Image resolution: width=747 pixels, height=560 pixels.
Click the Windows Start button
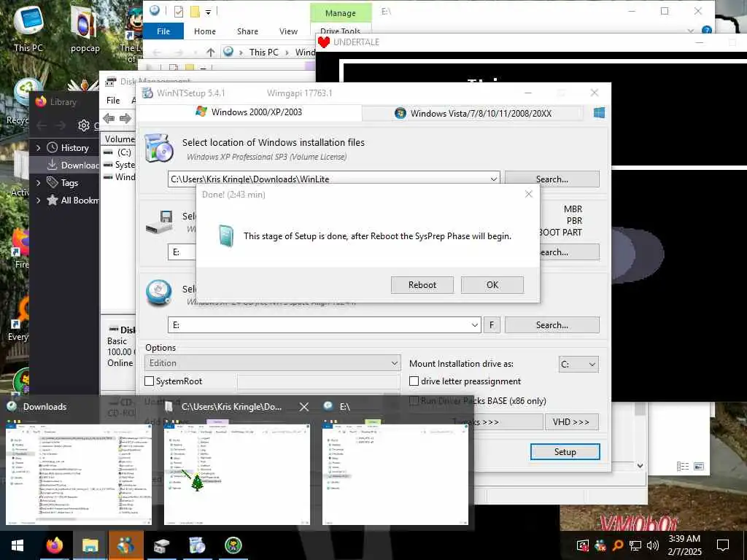pyautogui.click(x=18, y=545)
